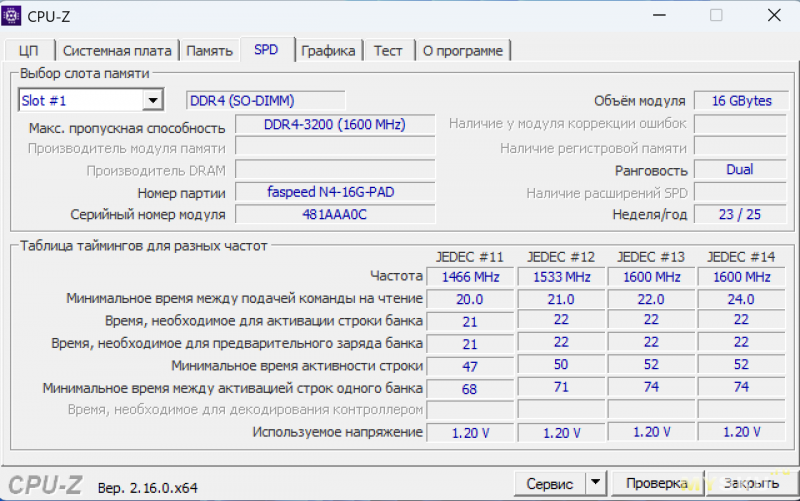Close the window with the title bar X

coord(774,15)
